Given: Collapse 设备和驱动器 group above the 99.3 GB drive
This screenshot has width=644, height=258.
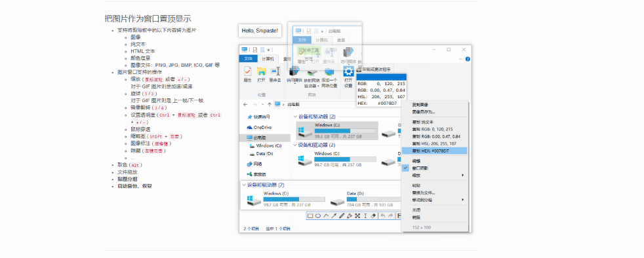Looking at the screenshot, I should [296, 117].
